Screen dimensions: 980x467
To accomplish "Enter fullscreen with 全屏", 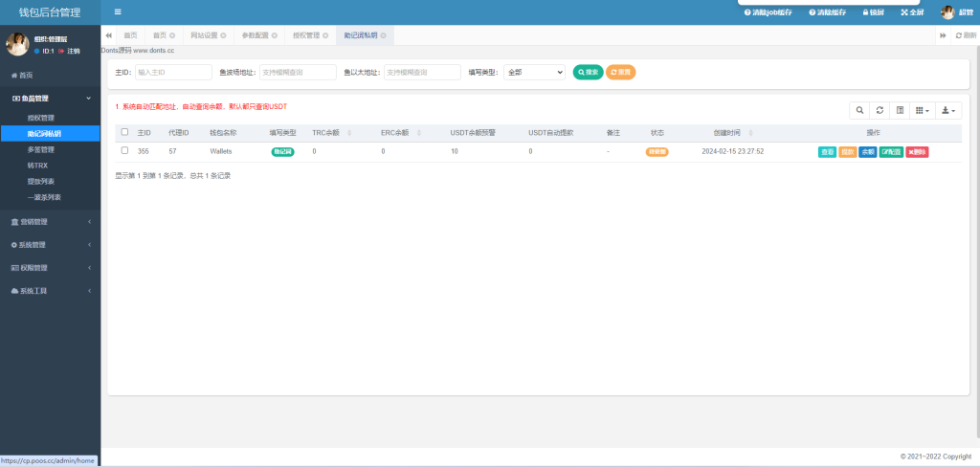I will (912, 12).
